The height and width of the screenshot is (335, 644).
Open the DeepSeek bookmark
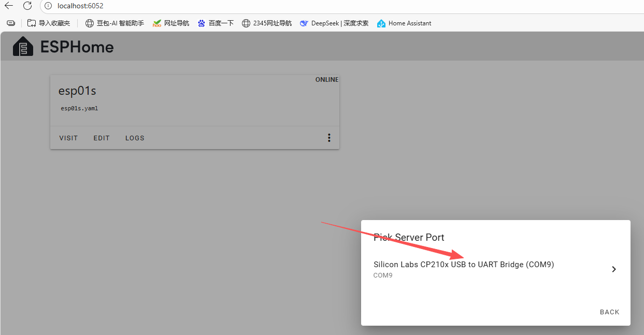[334, 23]
